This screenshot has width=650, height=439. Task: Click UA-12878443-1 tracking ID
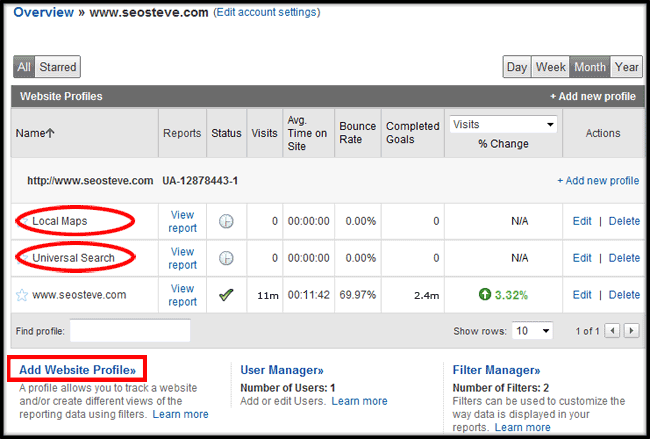(200, 181)
